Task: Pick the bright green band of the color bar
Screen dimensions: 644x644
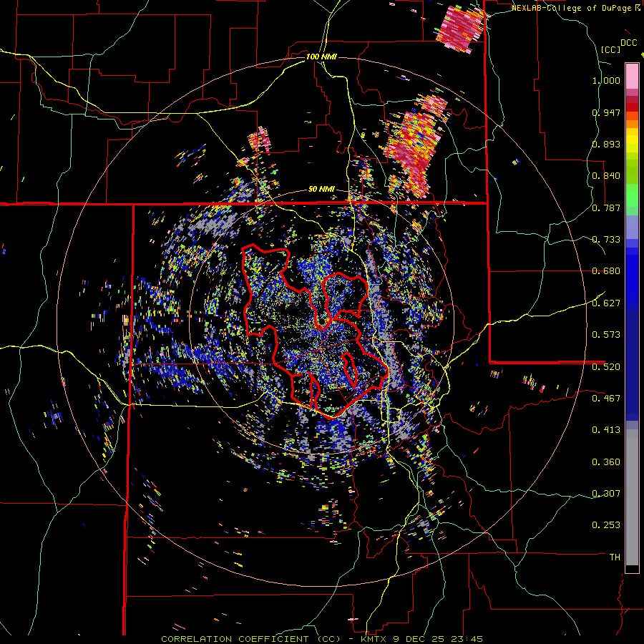Action: pos(632,195)
